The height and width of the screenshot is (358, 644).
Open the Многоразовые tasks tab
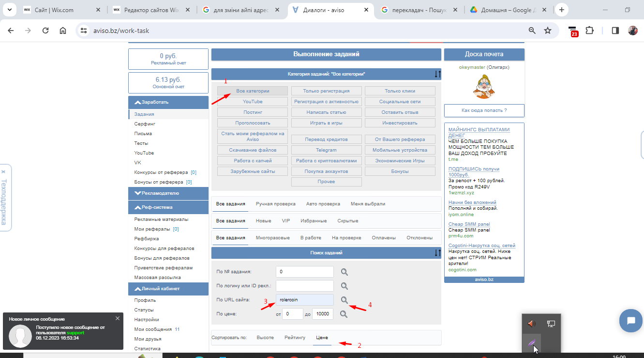(x=273, y=238)
